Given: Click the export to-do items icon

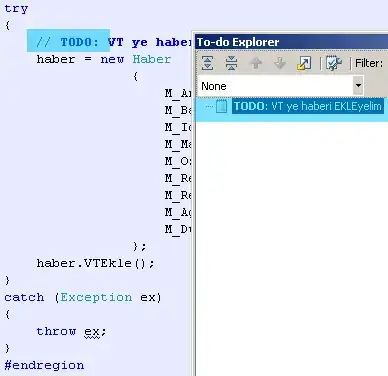Looking at the screenshot, I should pyautogui.click(x=304, y=63).
